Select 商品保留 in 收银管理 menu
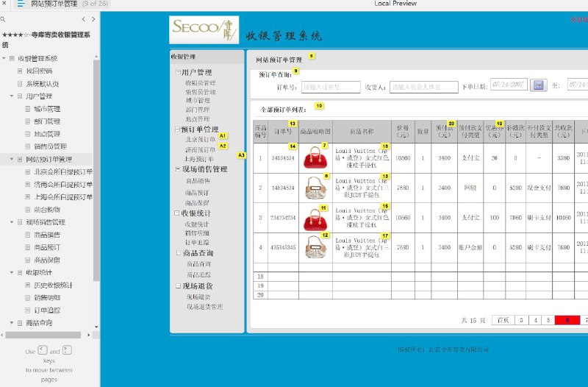The height and width of the screenshot is (387, 588). 197,203
